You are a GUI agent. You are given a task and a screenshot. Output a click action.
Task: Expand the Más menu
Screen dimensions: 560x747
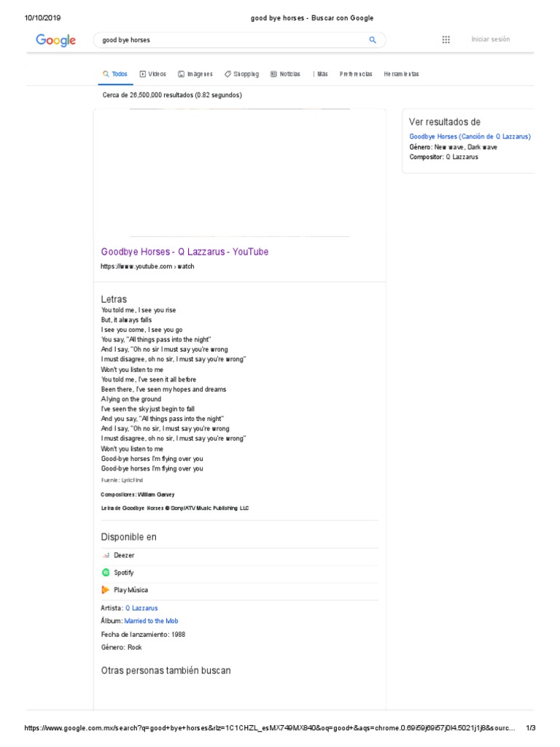click(320, 74)
